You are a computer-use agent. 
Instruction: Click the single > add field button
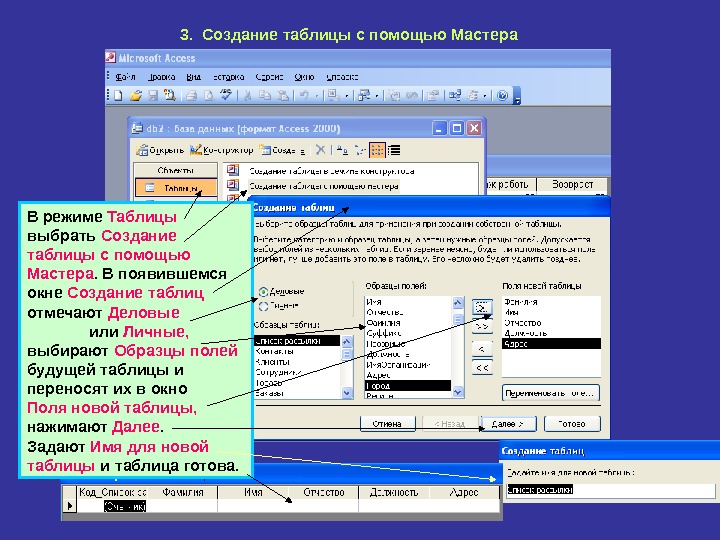pyautogui.click(x=482, y=307)
